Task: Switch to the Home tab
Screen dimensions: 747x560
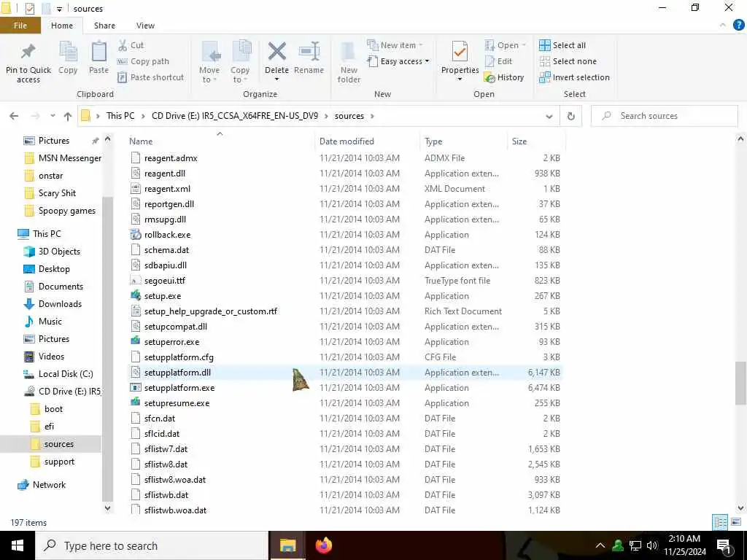Action: point(62,26)
